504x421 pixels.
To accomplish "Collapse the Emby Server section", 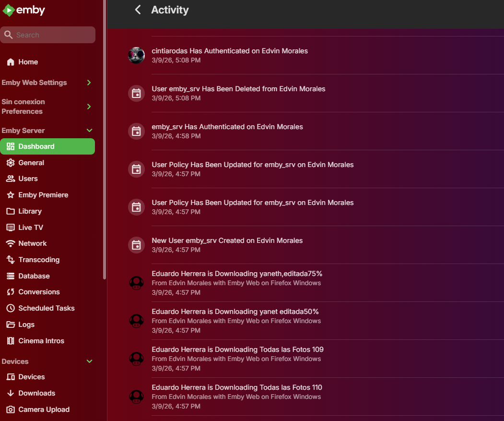I will pyautogui.click(x=89, y=131).
